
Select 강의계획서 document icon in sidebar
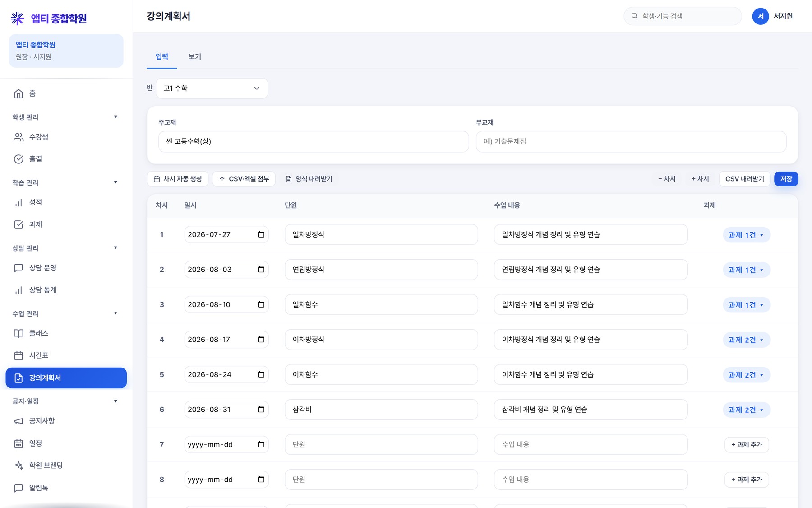(x=18, y=378)
